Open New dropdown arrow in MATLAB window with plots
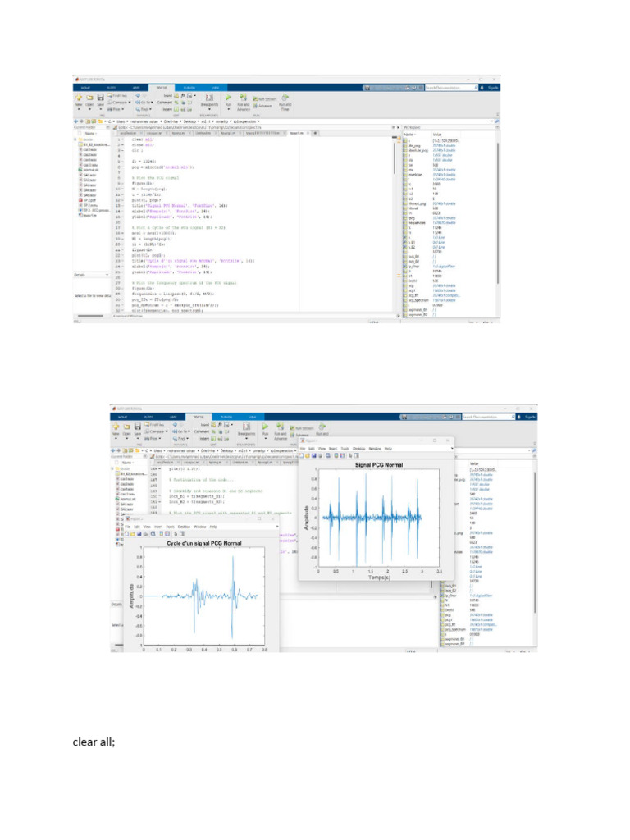The image size is (630, 840). coord(116,438)
